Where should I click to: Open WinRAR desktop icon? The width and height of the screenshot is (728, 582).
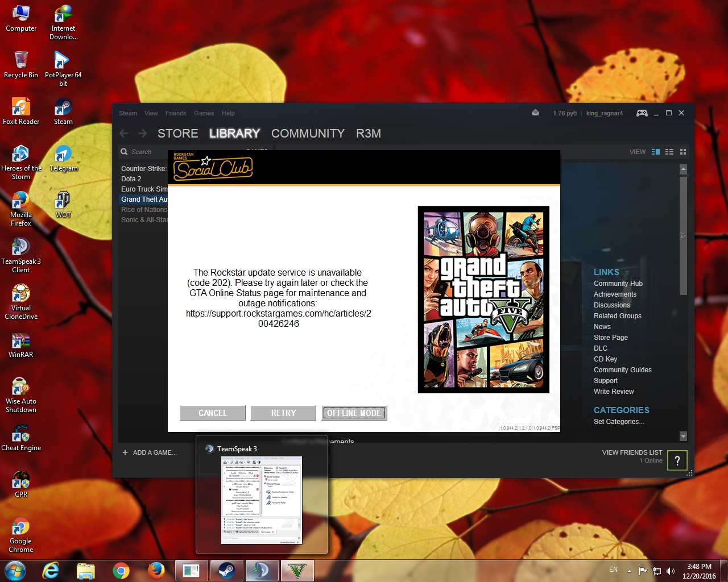21,344
